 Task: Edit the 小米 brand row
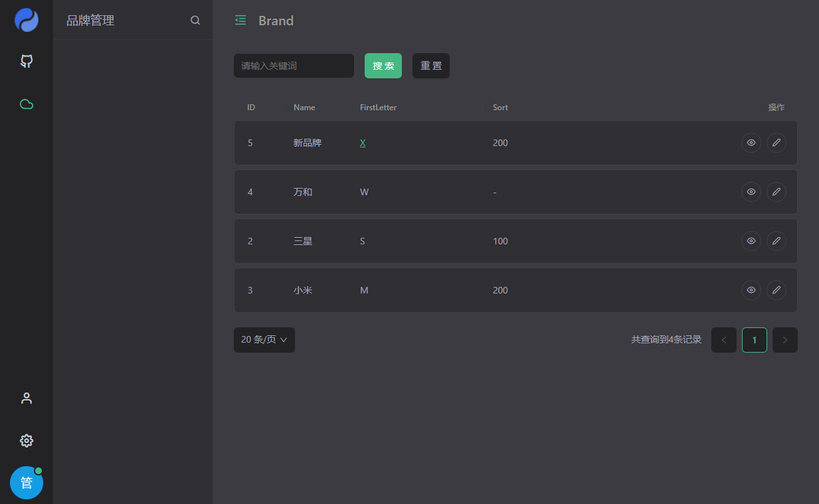click(x=776, y=290)
